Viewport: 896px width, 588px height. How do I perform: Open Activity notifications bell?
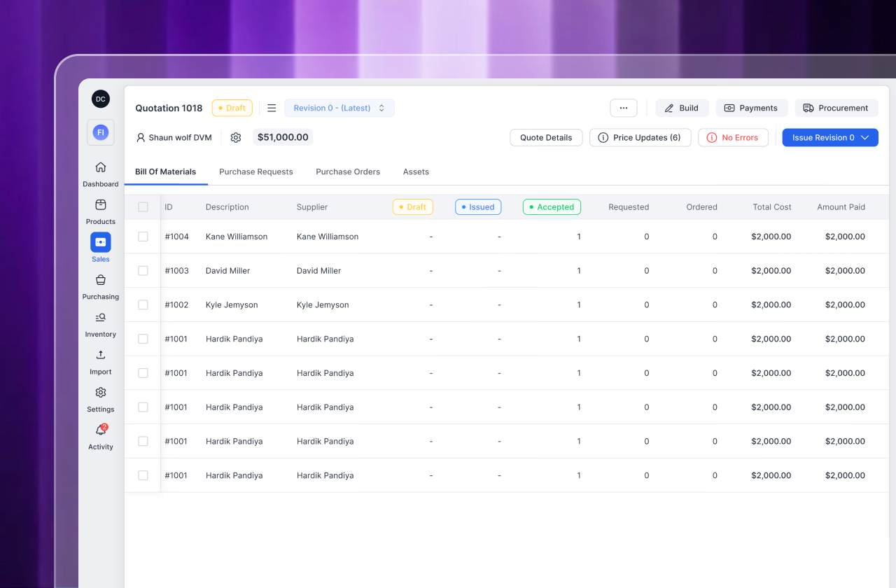tap(101, 430)
